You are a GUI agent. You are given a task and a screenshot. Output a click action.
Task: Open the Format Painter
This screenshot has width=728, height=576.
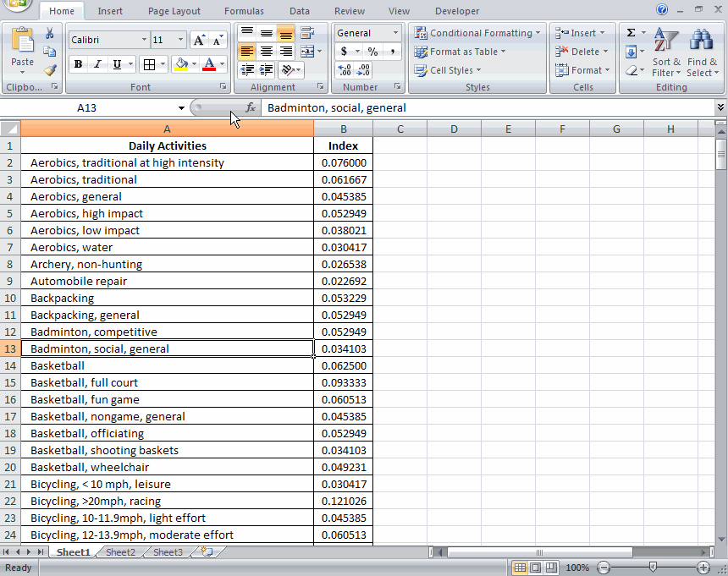[x=51, y=71]
